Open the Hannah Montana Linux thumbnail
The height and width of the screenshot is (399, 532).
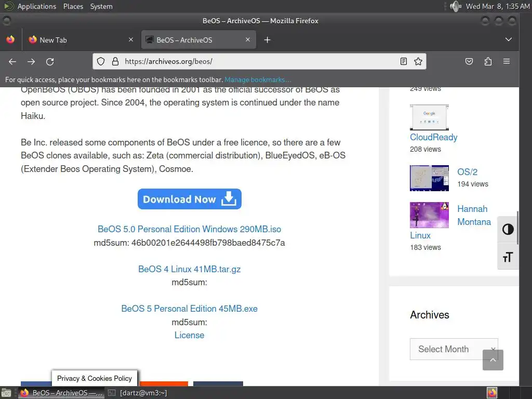coord(429,215)
